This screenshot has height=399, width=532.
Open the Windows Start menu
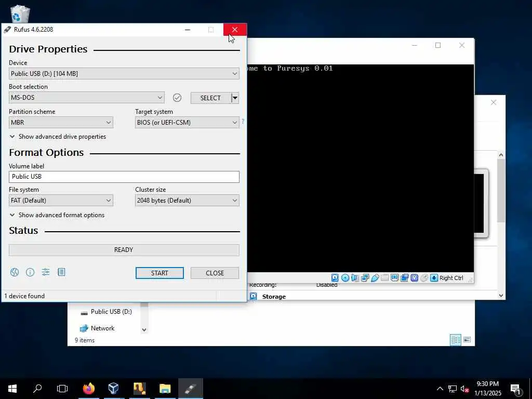point(12,389)
